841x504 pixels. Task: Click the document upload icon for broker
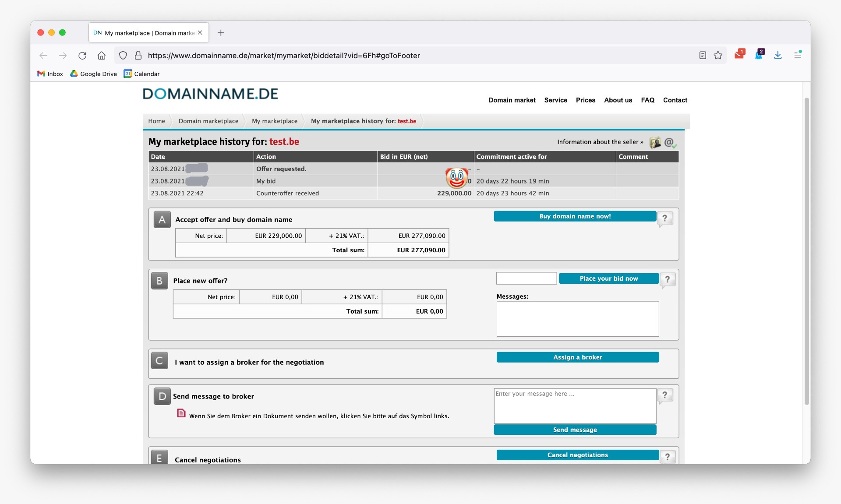point(181,413)
